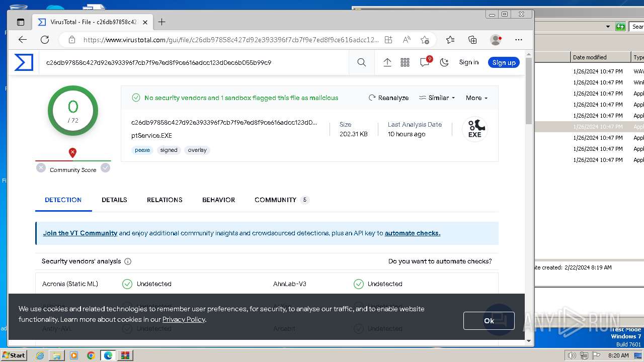The height and width of the screenshot is (362, 644).
Task: Expand the More dropdown
Action: tap(476, 98)
